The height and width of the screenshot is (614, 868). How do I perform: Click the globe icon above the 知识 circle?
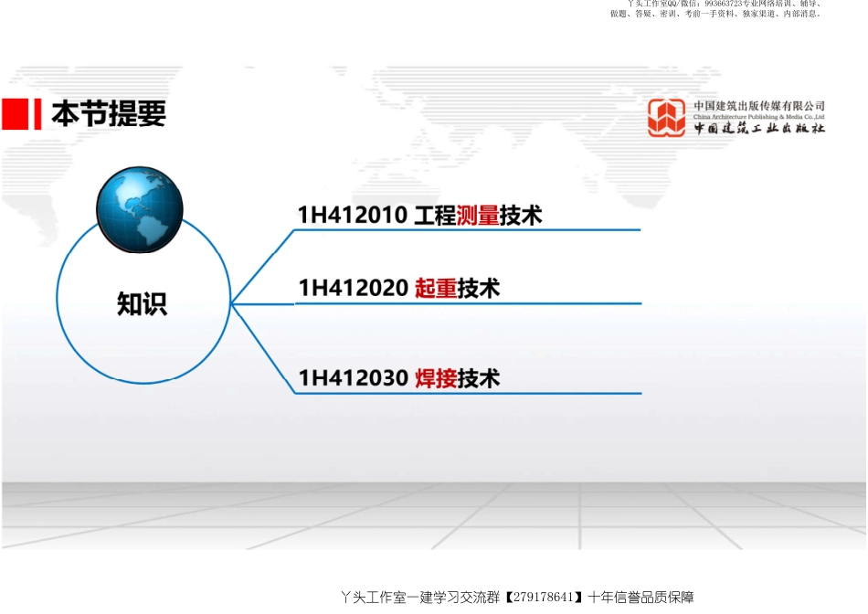pyautogui.click(x=139, y=208)
